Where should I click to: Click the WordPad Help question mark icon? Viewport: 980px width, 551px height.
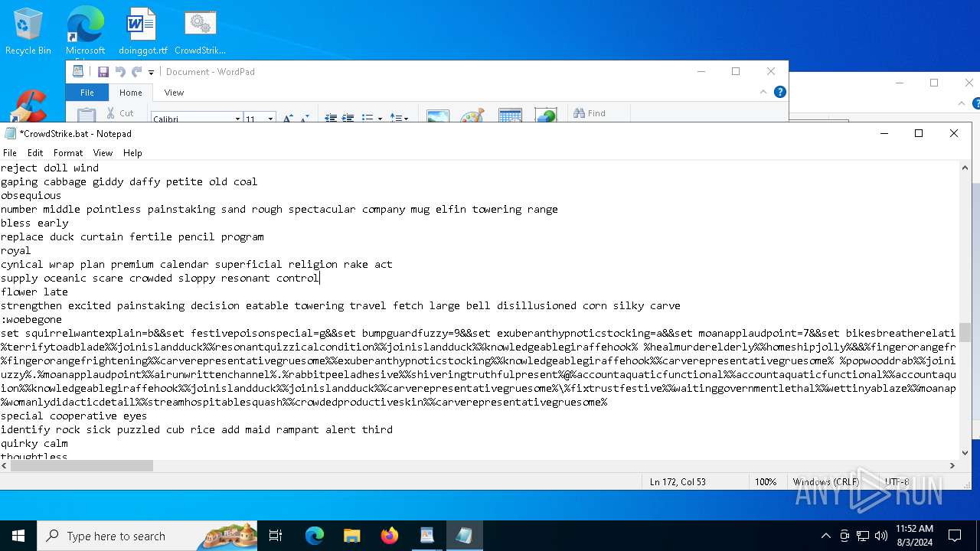[x=779, y=92]
